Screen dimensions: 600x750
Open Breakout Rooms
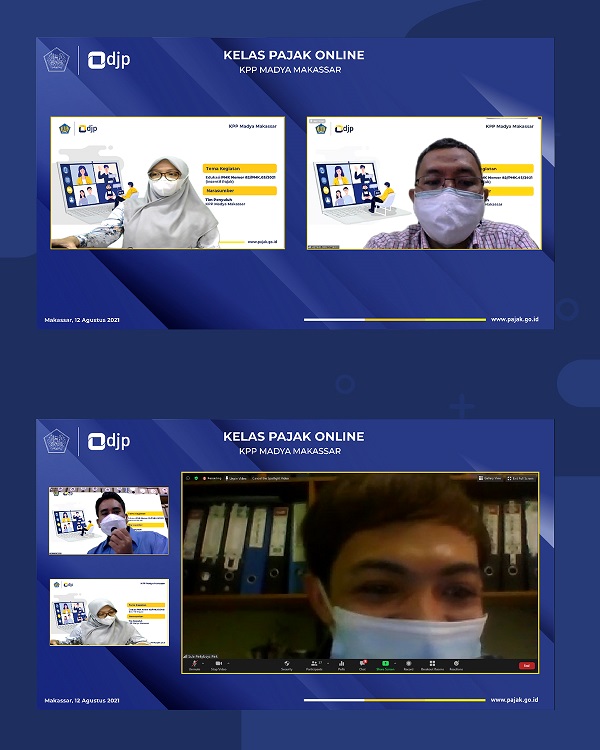pos(432,663)
